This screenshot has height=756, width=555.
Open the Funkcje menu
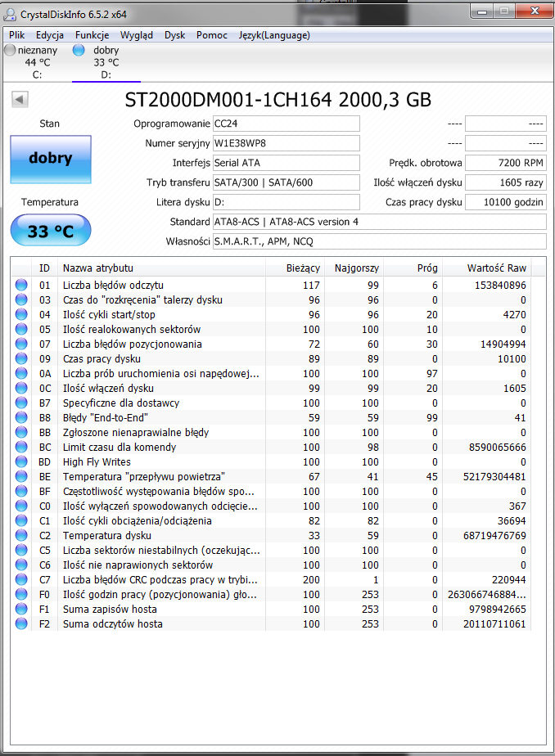(92, 35)
